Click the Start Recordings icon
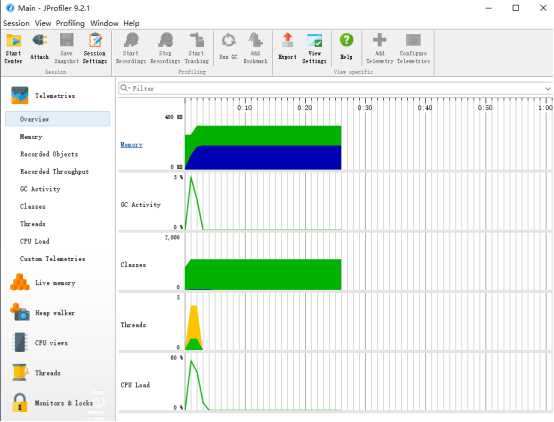The height and width of the screenshot is (422, 554). [x=131, y=40]
